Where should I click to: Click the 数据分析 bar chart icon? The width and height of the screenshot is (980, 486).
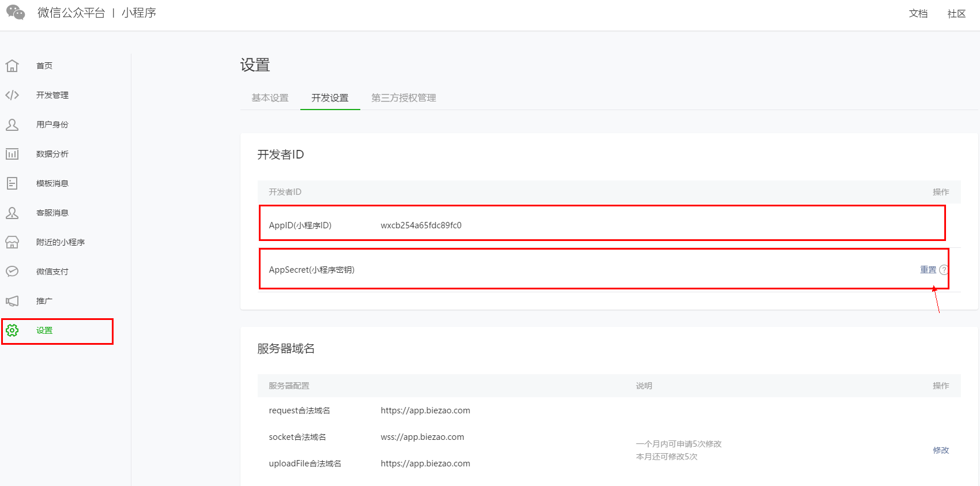[x=12, y=154]
